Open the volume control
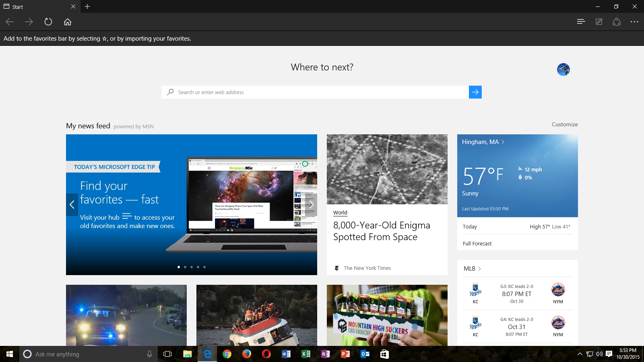 pos(599,354)
